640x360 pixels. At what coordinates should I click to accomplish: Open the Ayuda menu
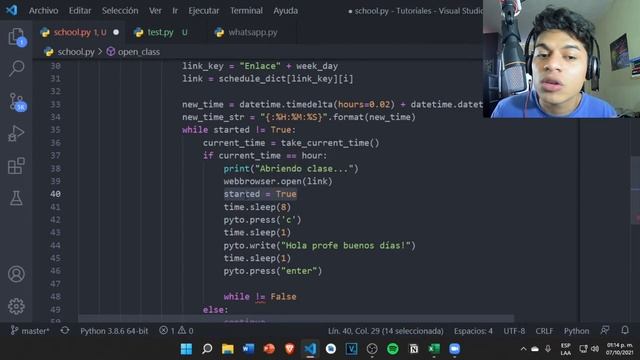(285, 11)
